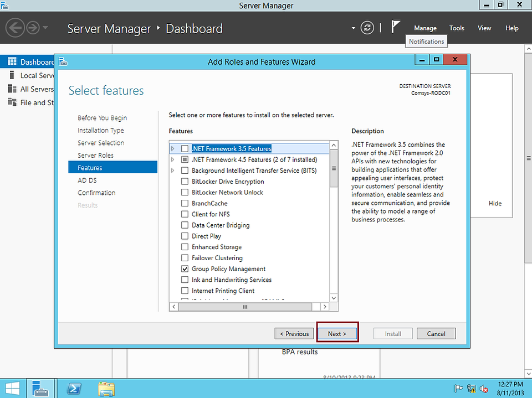
Task: Expand .NET Framework 3.5 Features node
Action: [x=173, y=148]
